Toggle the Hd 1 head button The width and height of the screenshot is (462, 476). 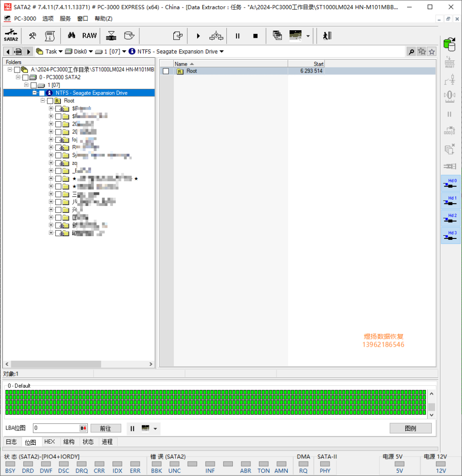click(450, 200)
